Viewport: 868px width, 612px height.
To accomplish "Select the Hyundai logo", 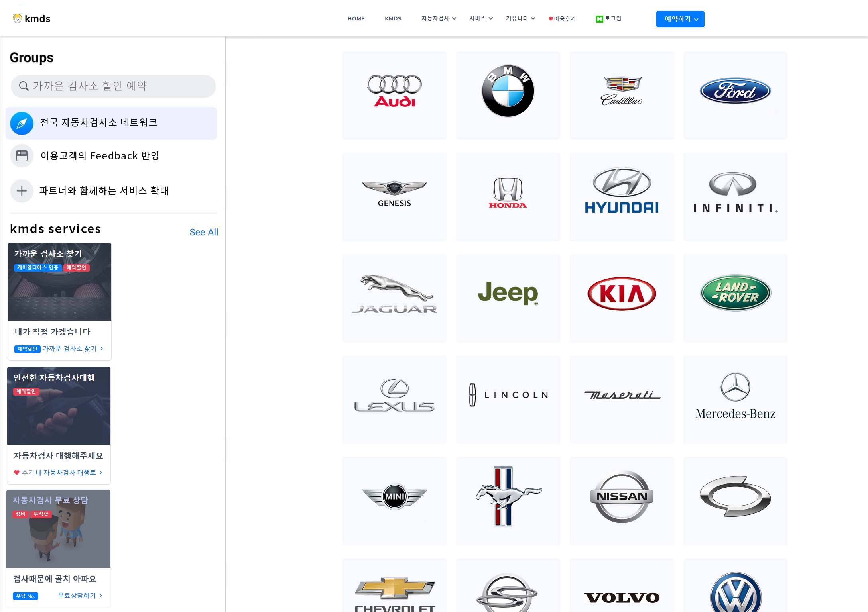I will pos(622,190).
